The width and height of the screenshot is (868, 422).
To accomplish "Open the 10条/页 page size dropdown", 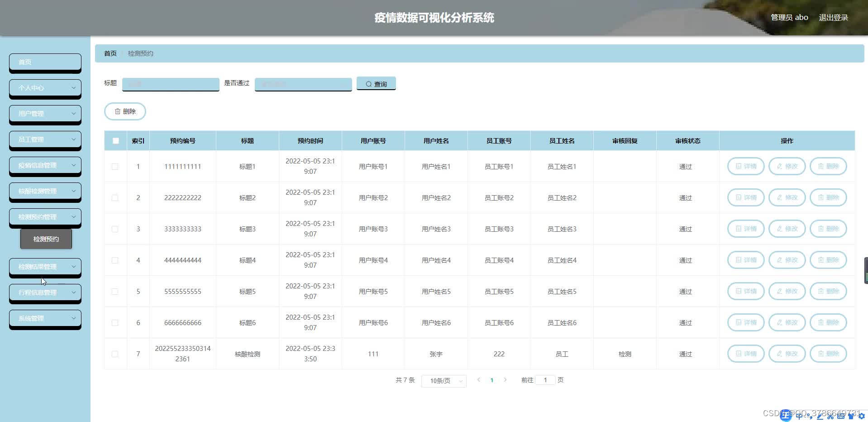I will pos(444,381).
